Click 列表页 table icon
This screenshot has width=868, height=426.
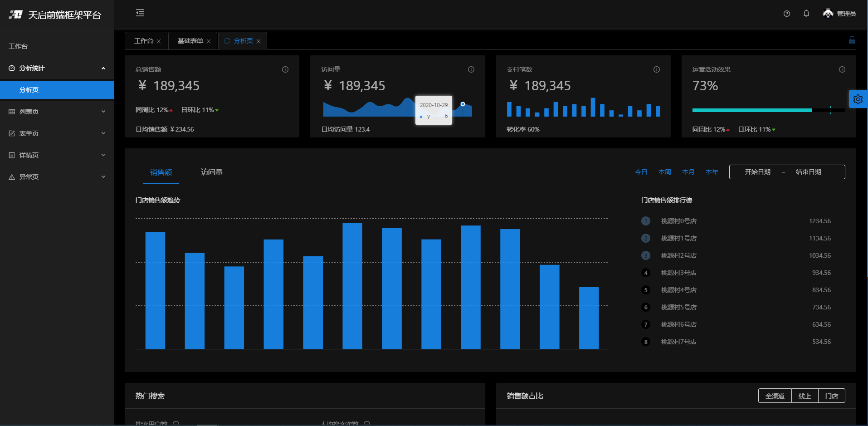coord(12,112)
